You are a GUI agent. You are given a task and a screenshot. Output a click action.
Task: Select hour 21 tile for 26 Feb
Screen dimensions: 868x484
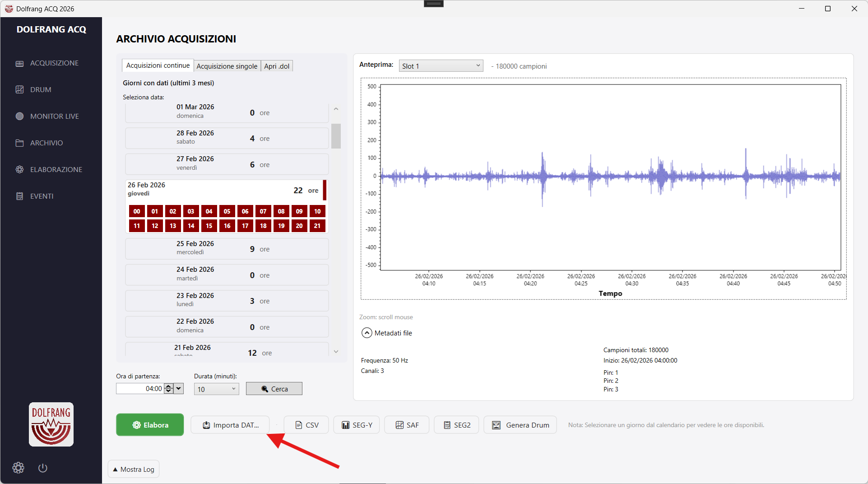coord(317,226)
